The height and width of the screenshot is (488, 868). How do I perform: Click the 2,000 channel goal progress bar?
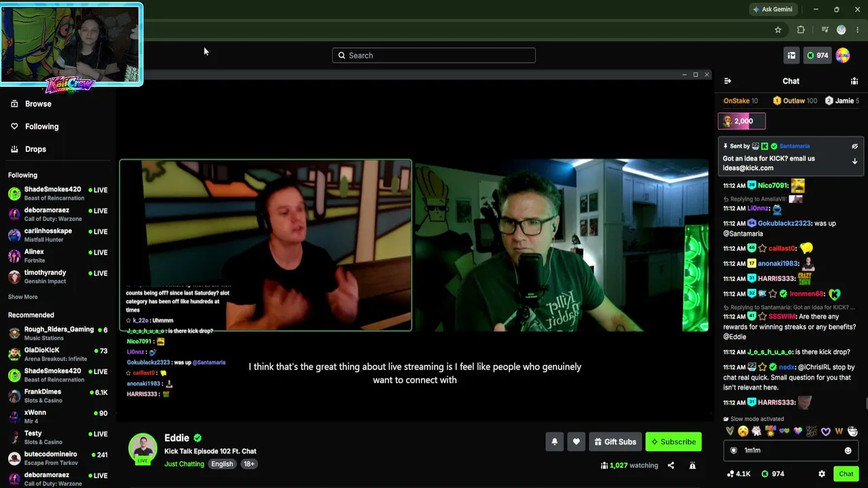click(742, 121)
